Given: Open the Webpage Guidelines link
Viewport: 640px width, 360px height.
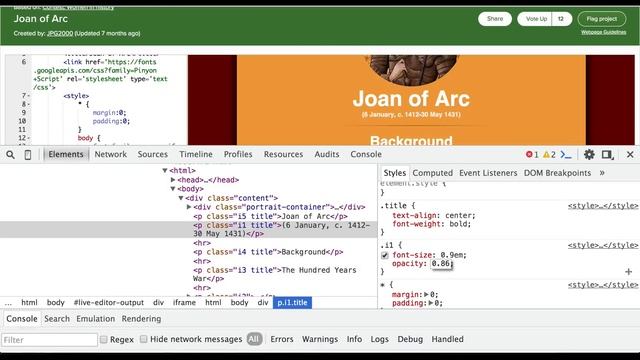Looking at the screenshot, I should [603, 32].
